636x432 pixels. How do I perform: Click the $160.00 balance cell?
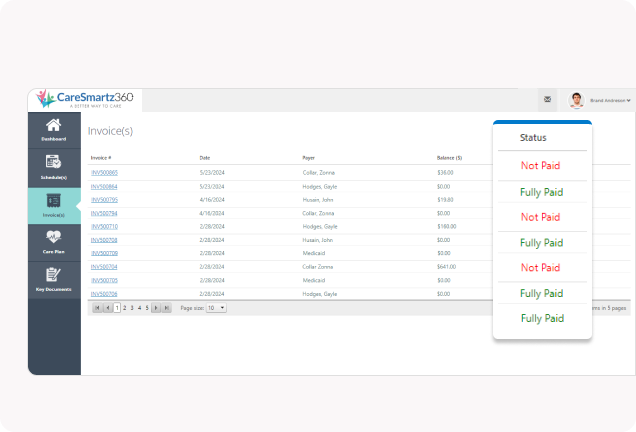[x=447, y=227]
